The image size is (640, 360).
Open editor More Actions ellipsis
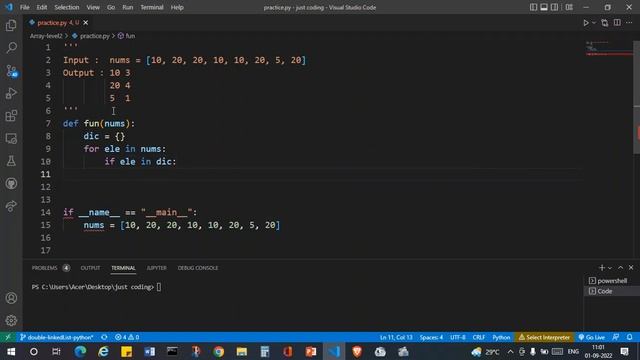629,23
